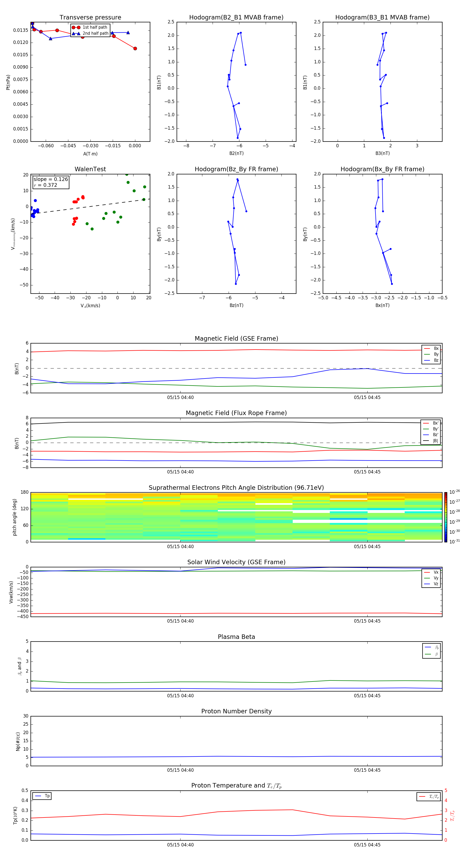
Task: Click the 'B2(nT)' x-axis label
Action: pos(236,153)
